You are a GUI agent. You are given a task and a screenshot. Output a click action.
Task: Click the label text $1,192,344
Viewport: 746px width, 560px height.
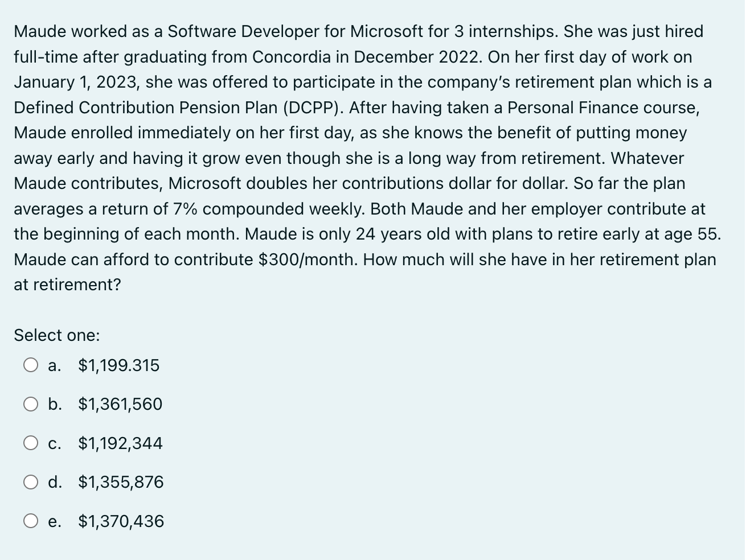[120, 444]
